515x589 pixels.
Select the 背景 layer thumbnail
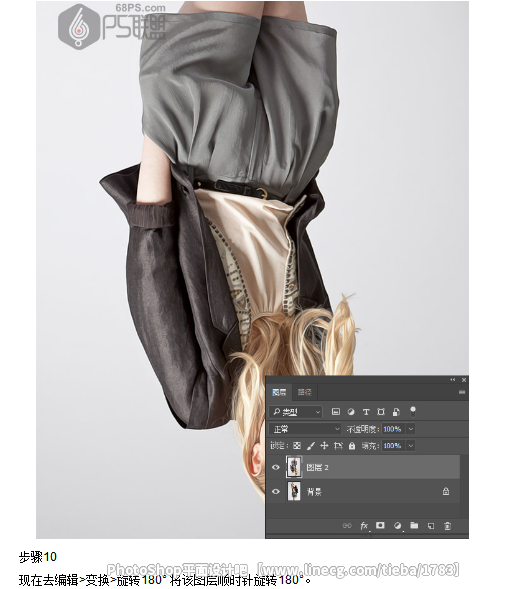tap(294, 491)
